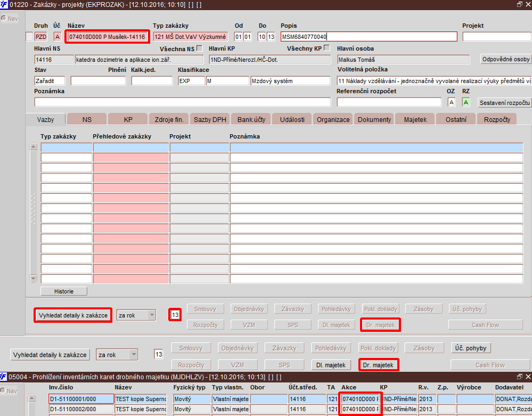
Task: Click the Vazby list scroll-up arrow
Action: pos(33,146)
